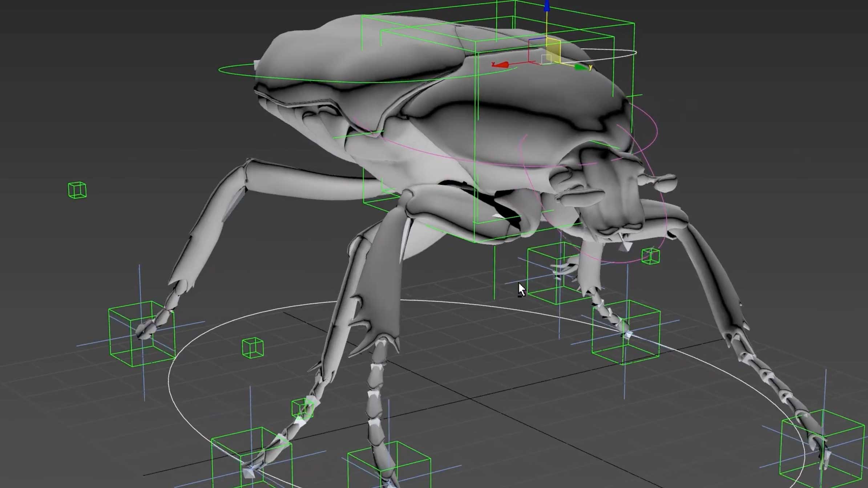Select the small green cube control at far left
This screenshot has height=488, width=868.
(77, 190)
